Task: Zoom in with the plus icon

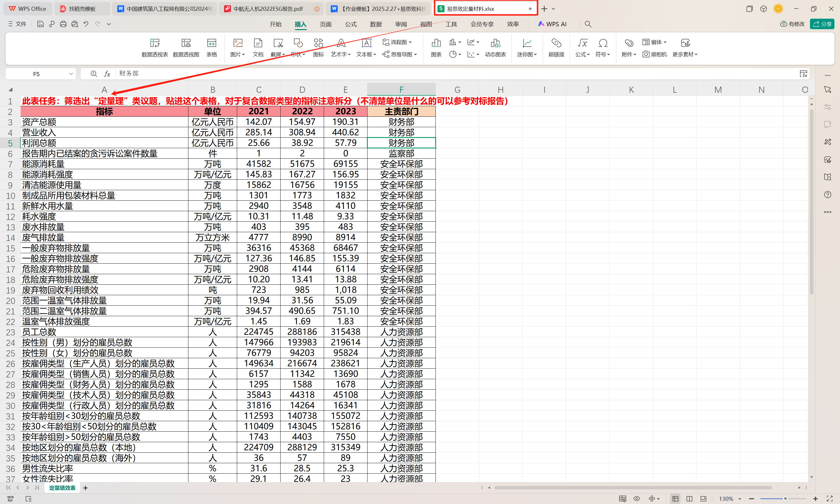Action: tap(815, 498)
